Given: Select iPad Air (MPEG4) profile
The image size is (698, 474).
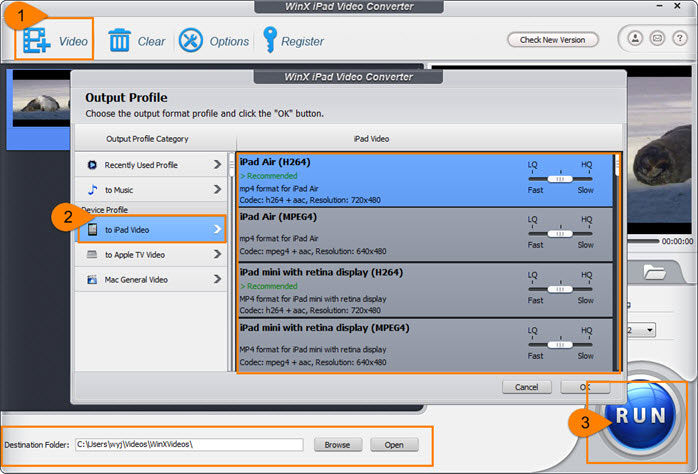Looking at the screenshot, I should [425, 235].
